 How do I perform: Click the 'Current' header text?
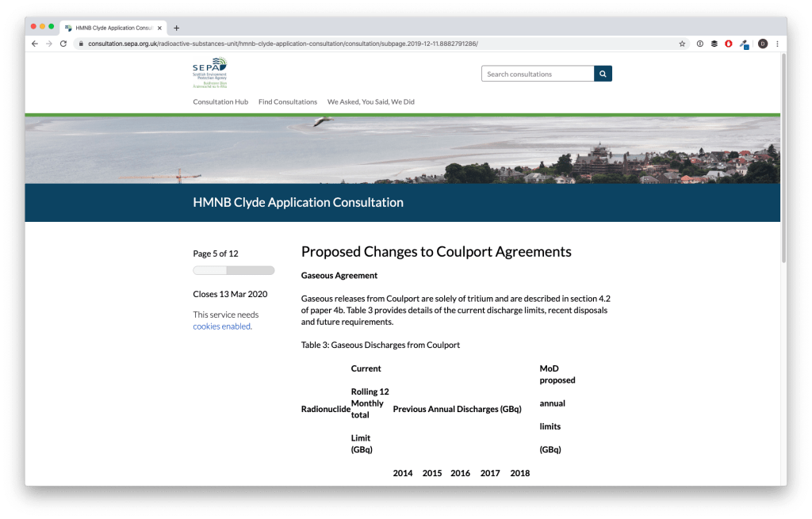click(x=366, y=369)
